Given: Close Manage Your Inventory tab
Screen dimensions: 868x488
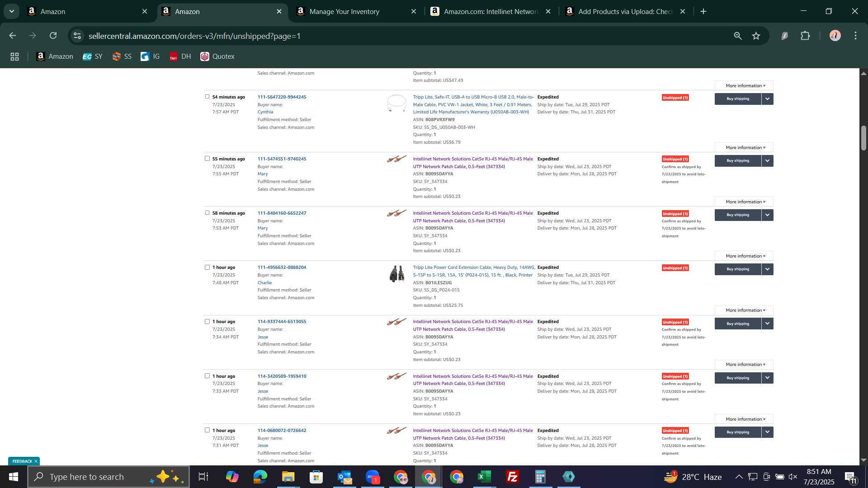Looking at the screenshot, I should click(x=414, y=11).
